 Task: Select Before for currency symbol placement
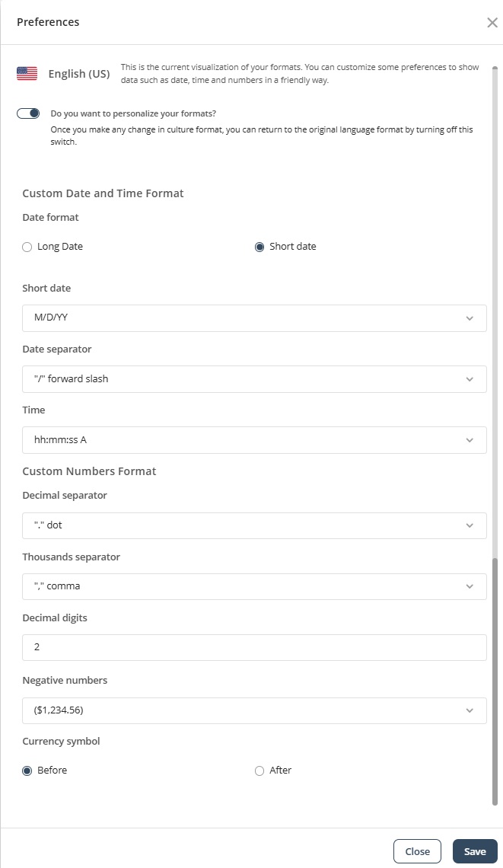click(27, 770)
